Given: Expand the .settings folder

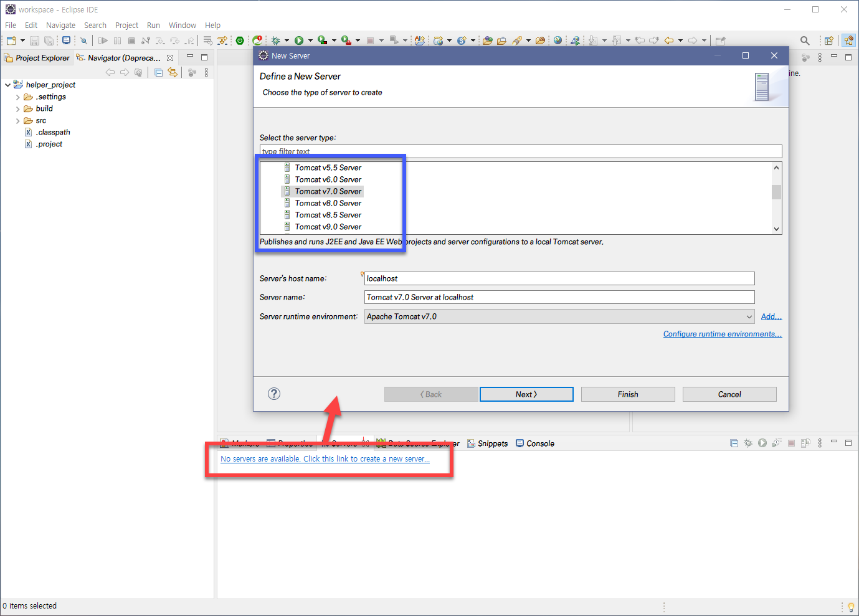Looking at the screenshot, I should [x=17, y=97].
